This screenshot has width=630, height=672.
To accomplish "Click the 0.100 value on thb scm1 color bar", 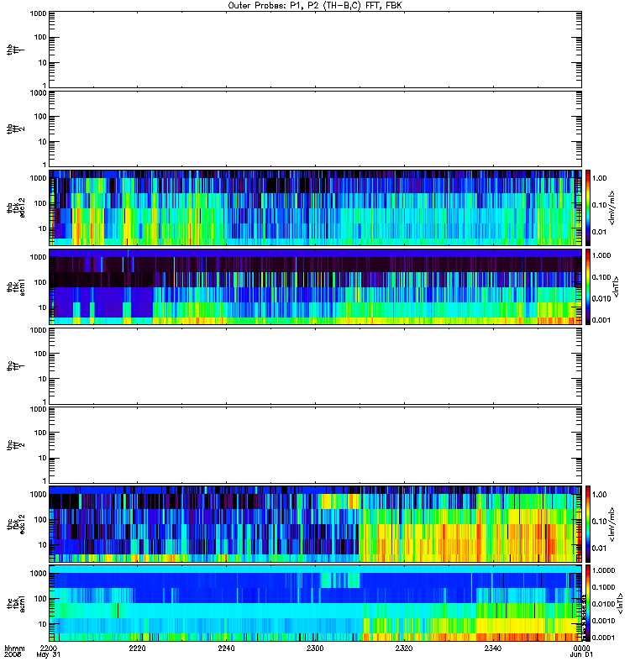I will (601, 277).
